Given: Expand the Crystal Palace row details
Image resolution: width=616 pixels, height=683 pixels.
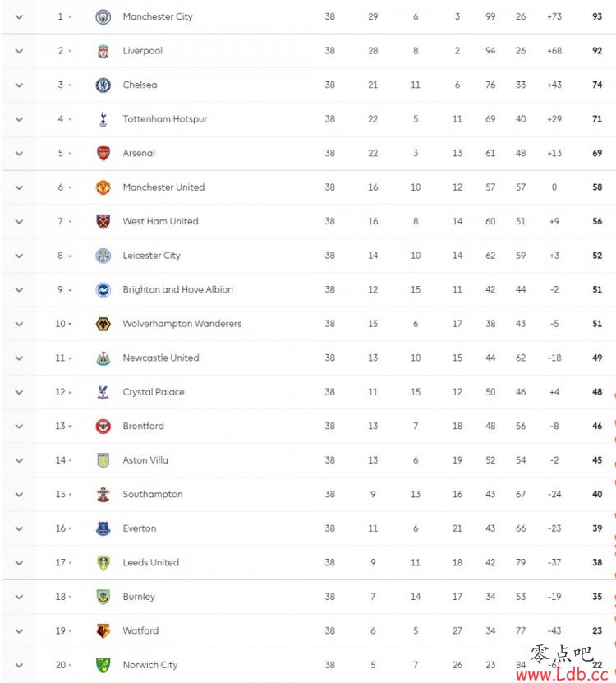Looking at the screenshot, I should pyautogui.click(x=19, y=392).
